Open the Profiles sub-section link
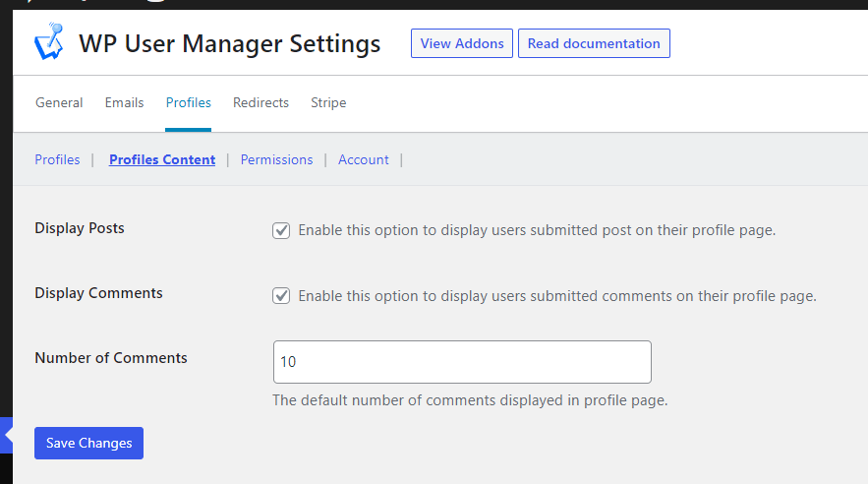 click(x=57, y=159)
